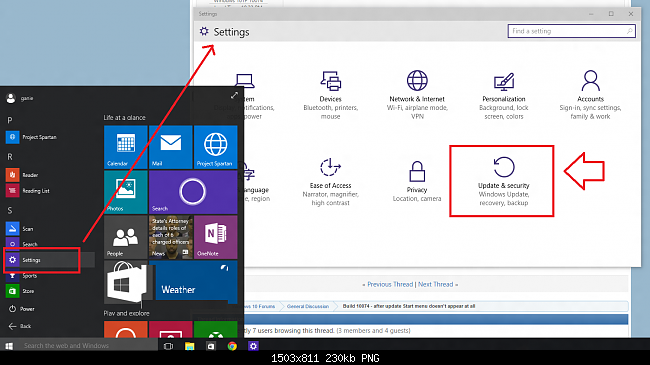Jump to letter S section header
Screen dimensions: 650x365
[10, 211]
